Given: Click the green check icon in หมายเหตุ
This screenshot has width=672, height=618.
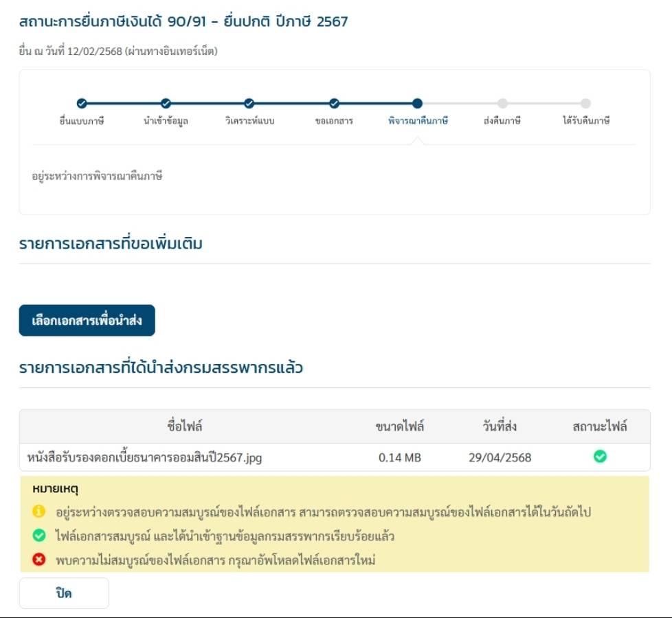Looking at the screenshot, I should (38, 536).
